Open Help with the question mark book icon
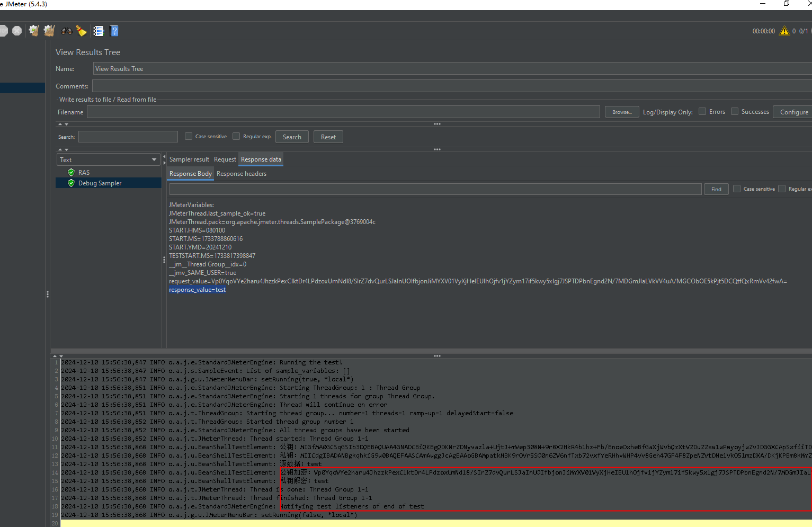The width and height of the screenshot is (812, 527). point(114,31)
